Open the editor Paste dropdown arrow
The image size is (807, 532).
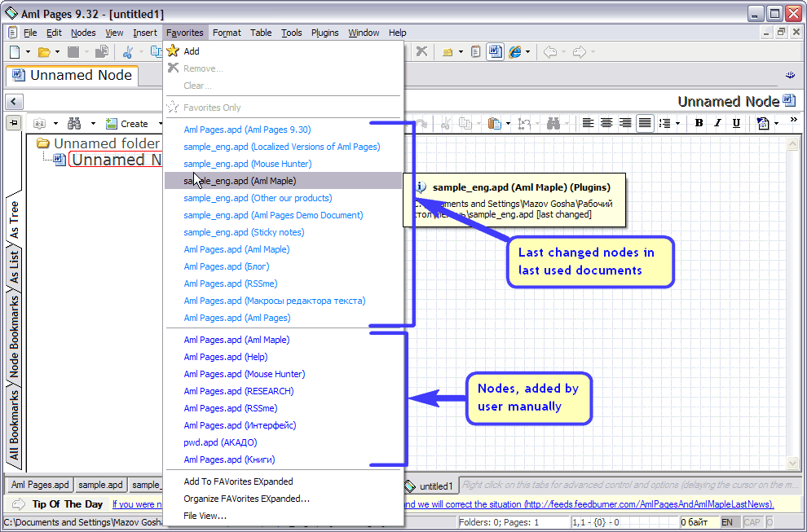[x=508, y=124]
